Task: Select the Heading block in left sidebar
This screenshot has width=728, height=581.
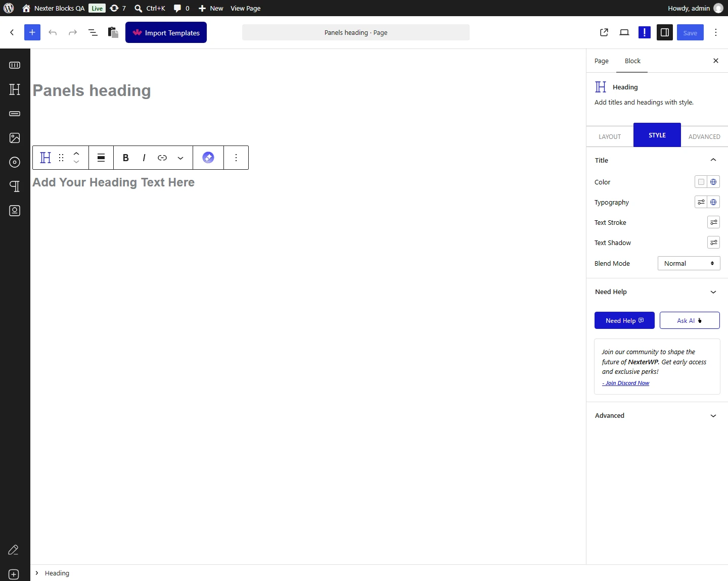Action: (x=15, y=89)
